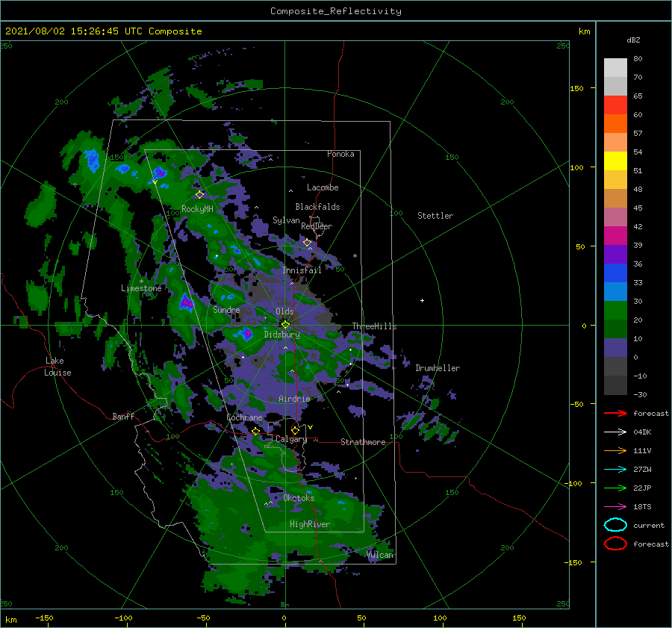Click the Drumheller label
Viewport: 672px width, 628px height.
pyautogui.click(x=438, y=368)
